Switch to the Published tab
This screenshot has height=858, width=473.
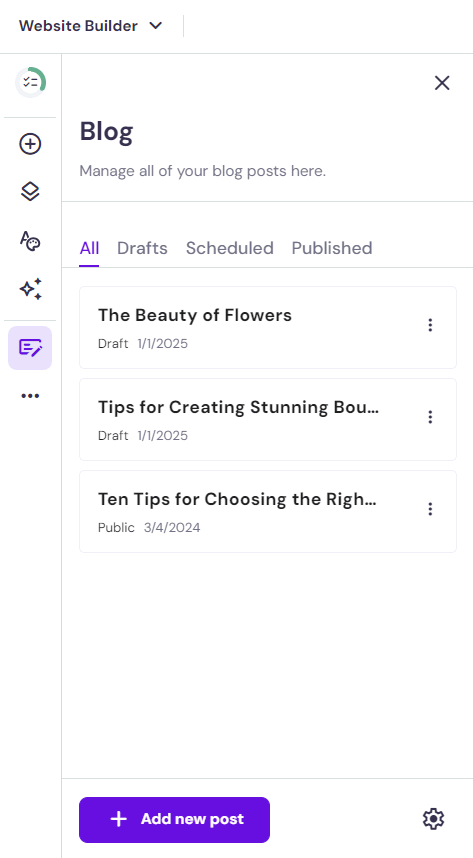(x=332, y=248)
